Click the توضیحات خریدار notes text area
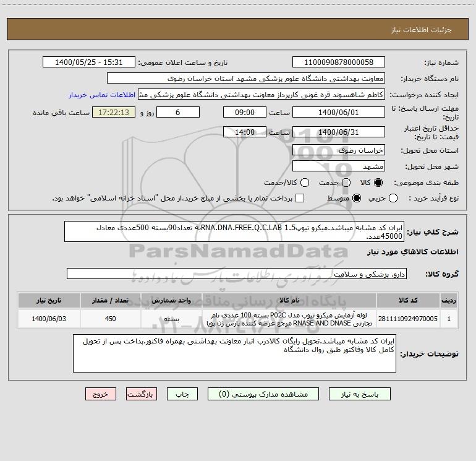Image resolution: width=476 pixels, height=461 pixels. [x=234, y=353]
